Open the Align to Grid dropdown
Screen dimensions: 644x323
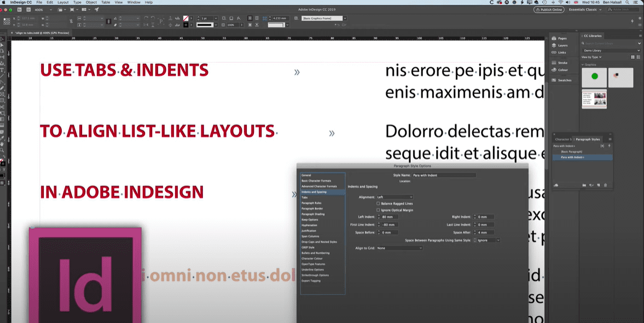(x=399, y=248)
